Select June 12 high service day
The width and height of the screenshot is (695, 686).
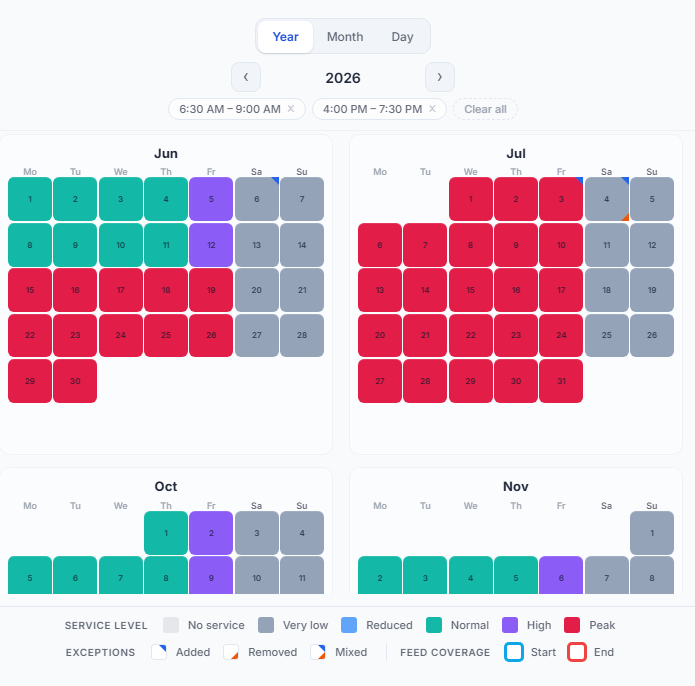point(211,245)
